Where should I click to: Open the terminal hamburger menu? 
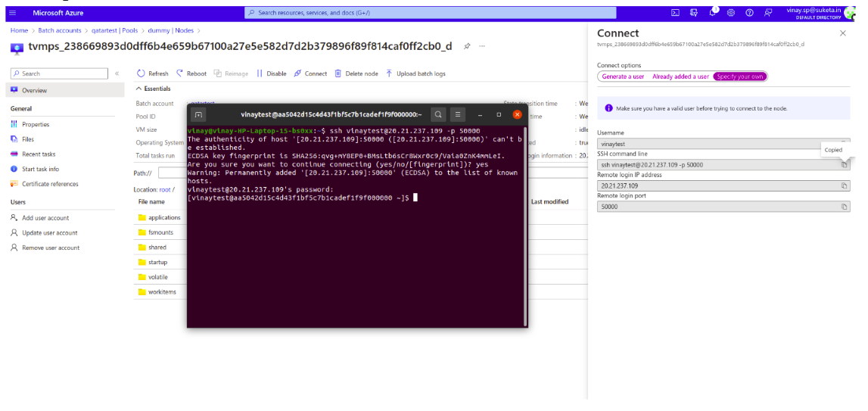(457, 114)
